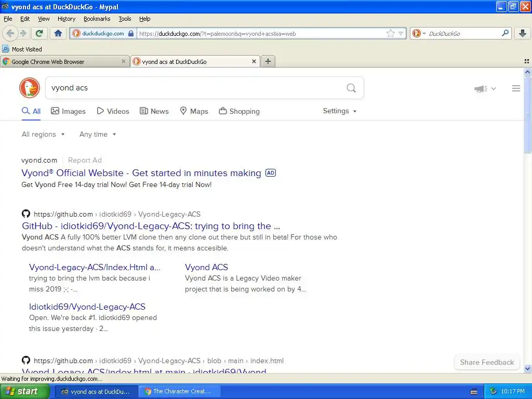Click the system tray network icon
The height and width of the screenshot is (399, 532).
click(x=493, y=392)
